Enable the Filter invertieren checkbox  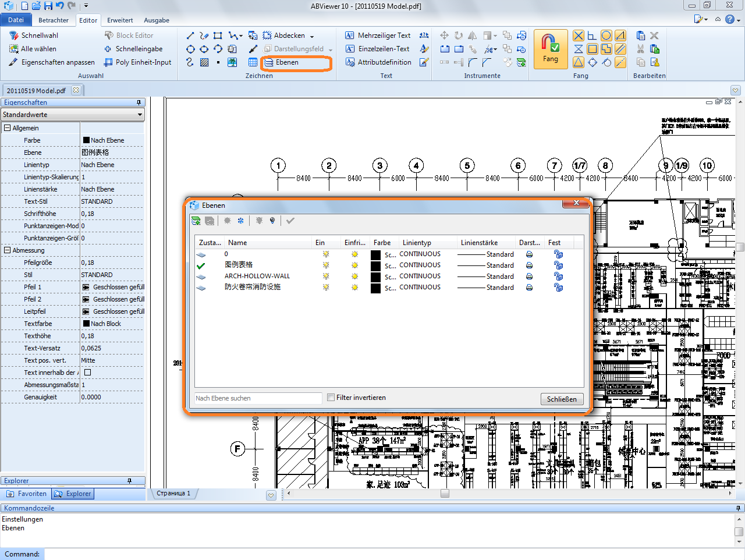coord(331,398)
